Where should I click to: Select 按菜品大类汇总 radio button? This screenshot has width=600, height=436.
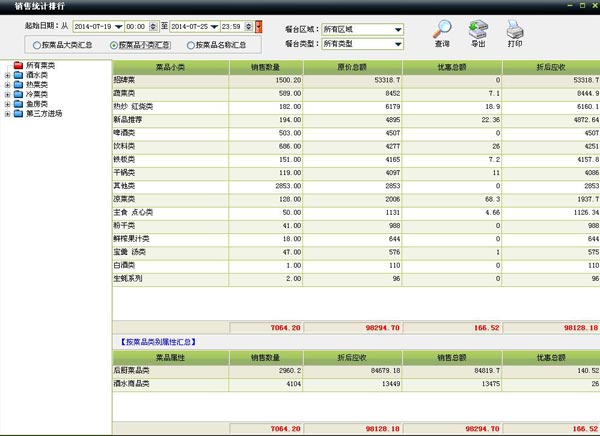click(37, 45)
